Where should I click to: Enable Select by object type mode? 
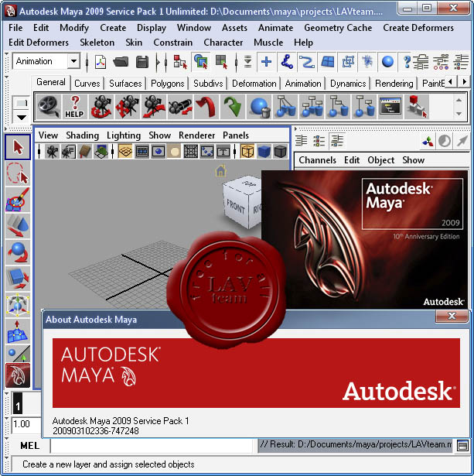click(x=200, y=62)
